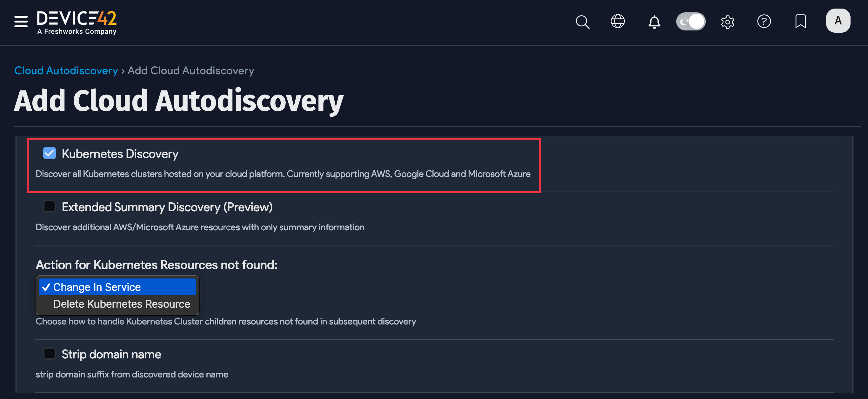Open the settings gear icon
This screenshot has height=399, width=868.
[x=727, y=22]
